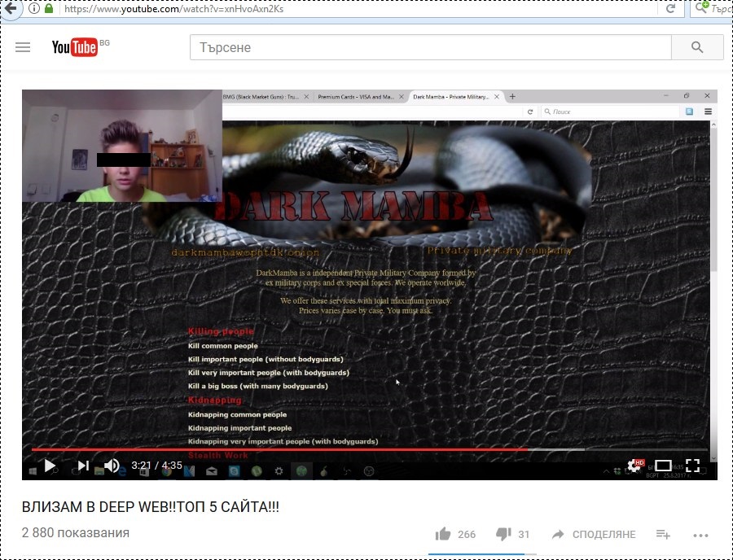Viewport: 733px width, 560px height.
Task: Dislike the video with thumbs down
Action: click(x=503, y=534)
